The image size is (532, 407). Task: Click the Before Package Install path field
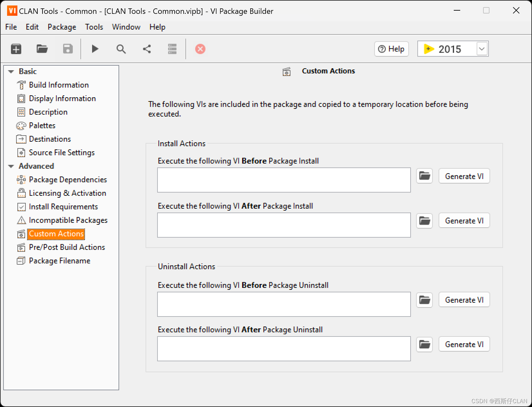pyautogui.click(x=284, y=180)
